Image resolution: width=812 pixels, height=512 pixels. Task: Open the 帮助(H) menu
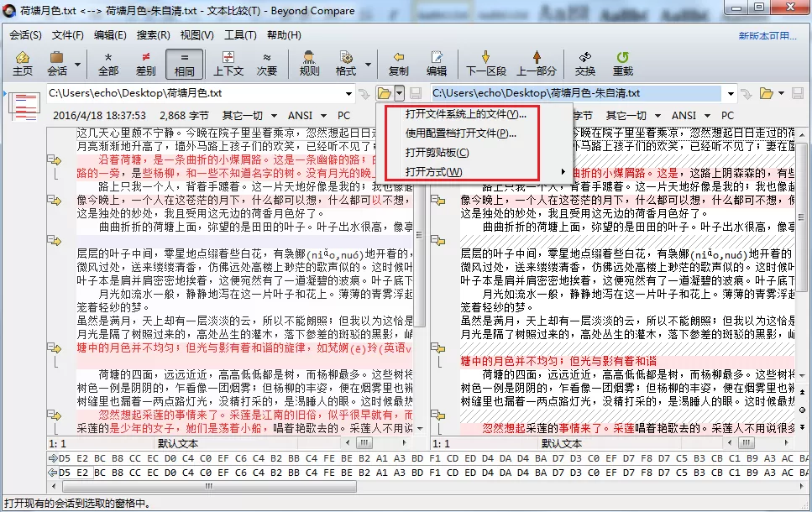tap(284, 35)
